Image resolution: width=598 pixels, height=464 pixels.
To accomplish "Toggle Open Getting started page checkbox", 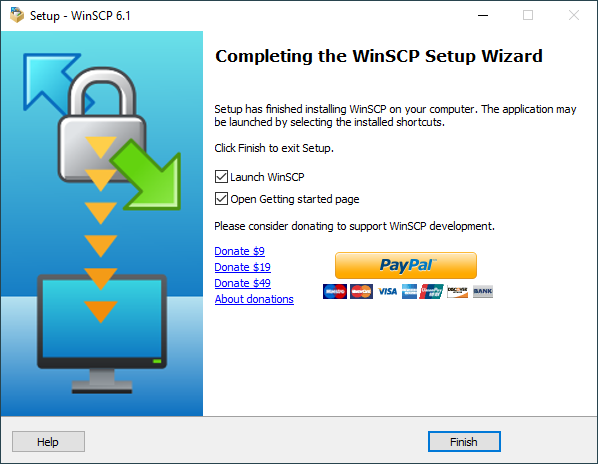I will pyautogui.click(x=221, y=199).
